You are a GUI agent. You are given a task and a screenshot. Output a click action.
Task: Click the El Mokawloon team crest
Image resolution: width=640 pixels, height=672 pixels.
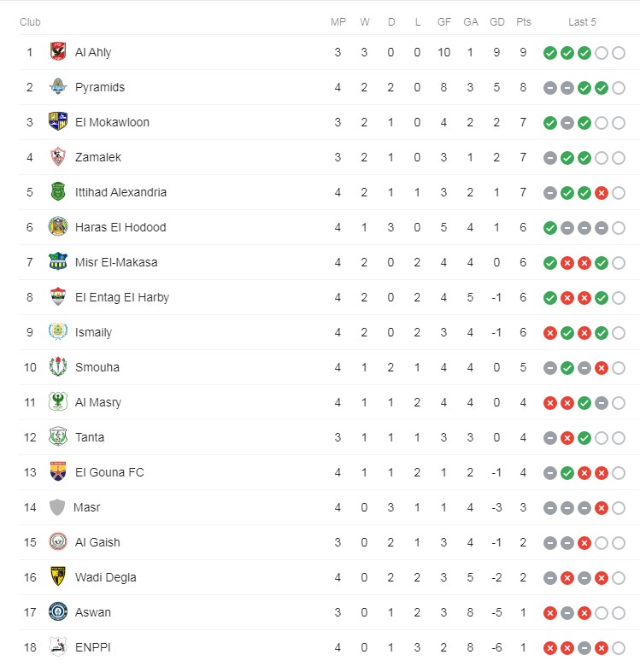click(x=58, y=122)
